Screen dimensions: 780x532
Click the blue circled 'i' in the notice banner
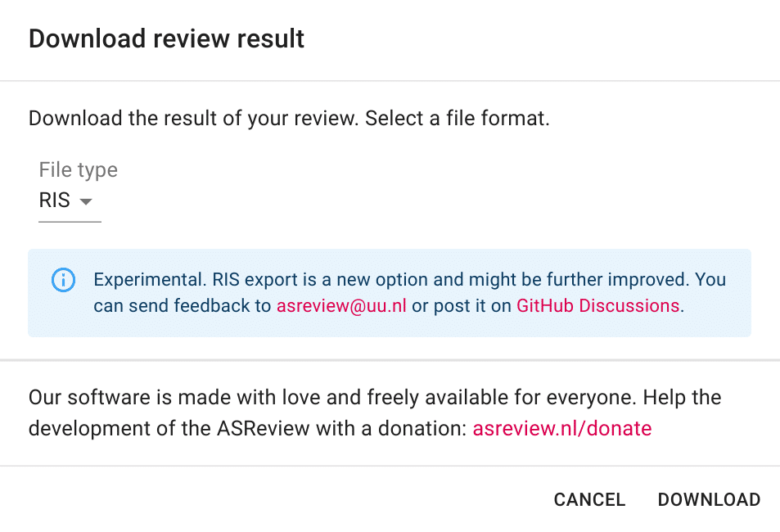click(x=63, y=280)
